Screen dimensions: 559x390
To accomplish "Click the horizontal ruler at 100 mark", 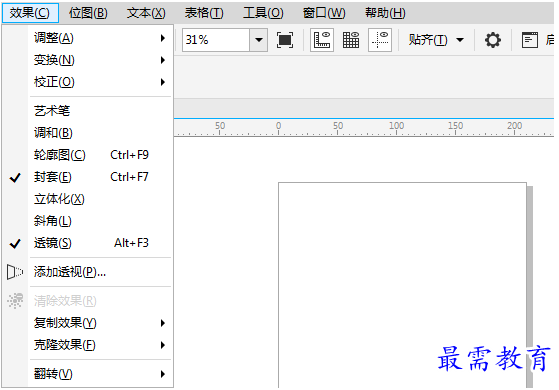I will [x=396, y=128].
